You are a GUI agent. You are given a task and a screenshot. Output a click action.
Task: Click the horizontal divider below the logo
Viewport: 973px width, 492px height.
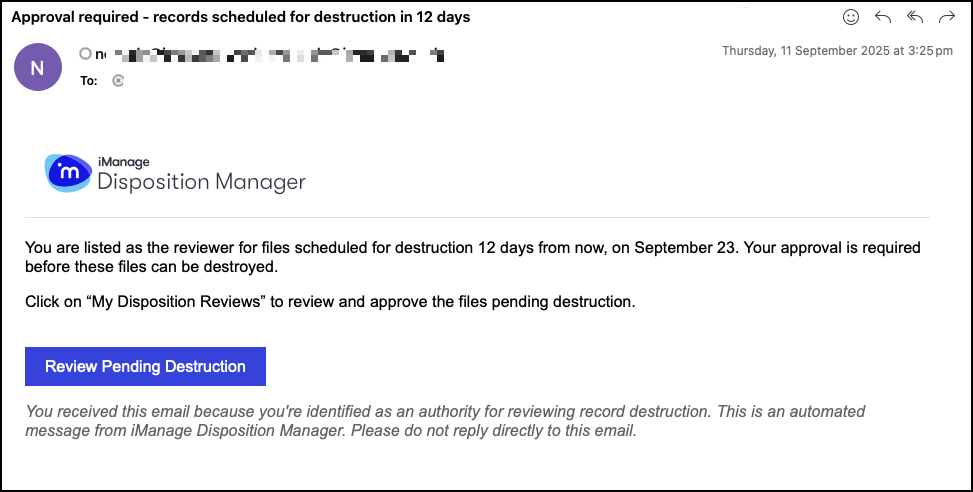(477, 217)
